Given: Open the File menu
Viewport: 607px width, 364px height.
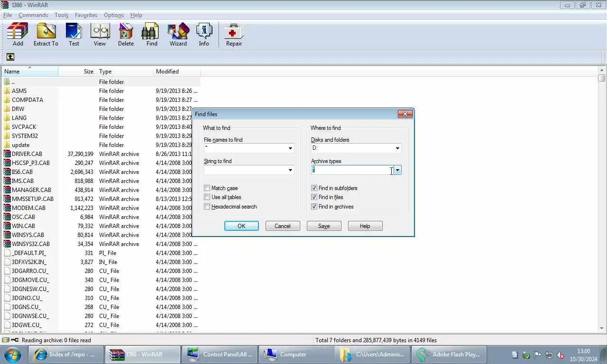Looking at the screenshot, I should 8,15.
